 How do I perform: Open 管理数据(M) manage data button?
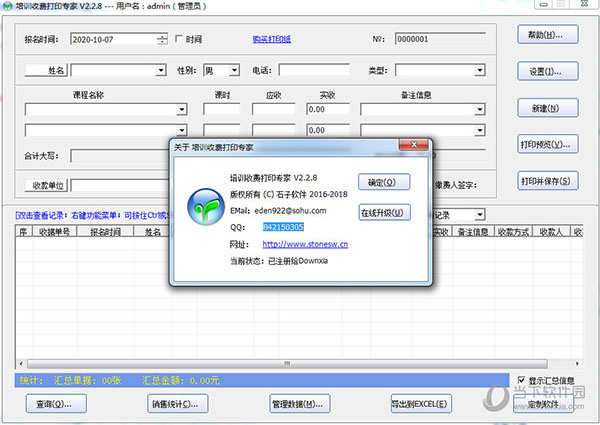(300, 404)
